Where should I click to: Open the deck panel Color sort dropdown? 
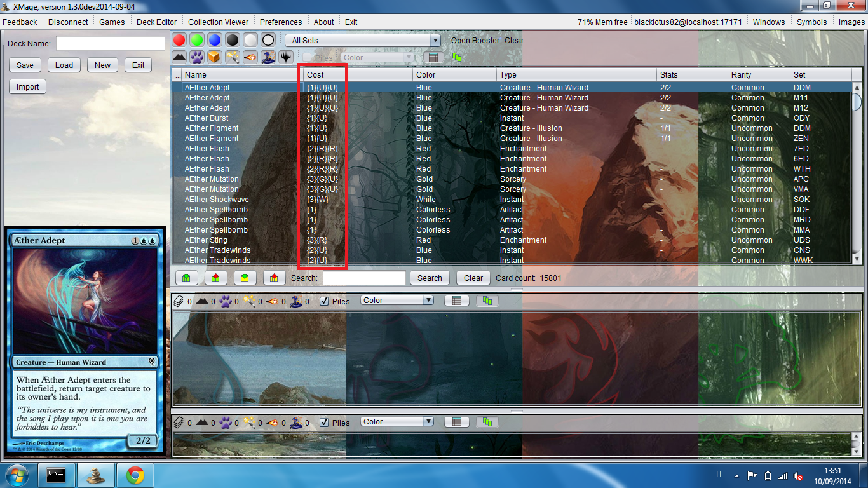pos(397,300)
